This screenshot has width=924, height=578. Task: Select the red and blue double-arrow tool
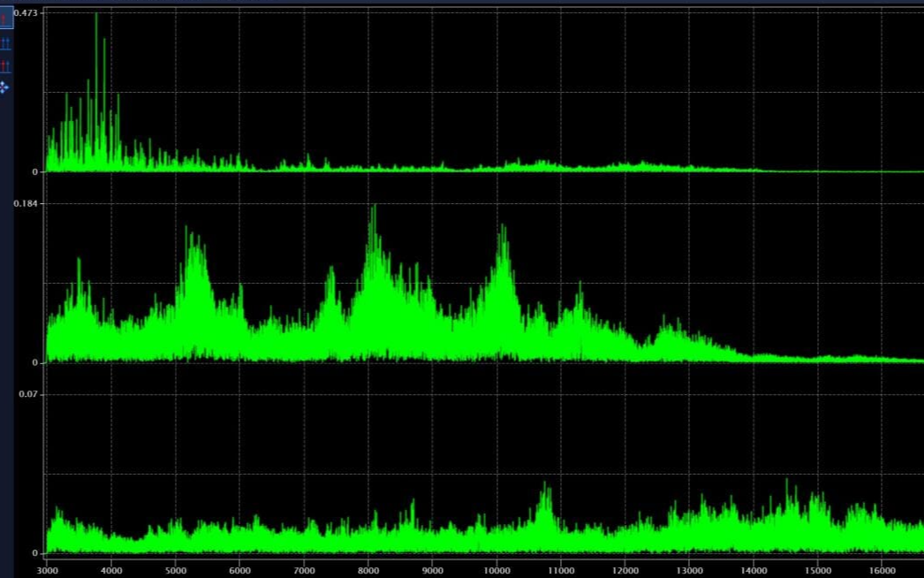click(6, 65)
